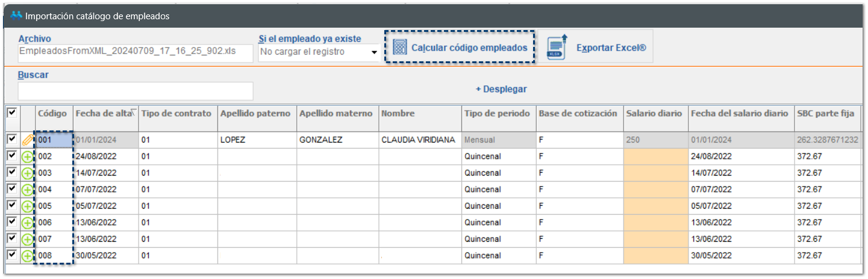Click the green plus icon for row 008
The height and width of the screenshot is (279, 868).
(28, 256)
